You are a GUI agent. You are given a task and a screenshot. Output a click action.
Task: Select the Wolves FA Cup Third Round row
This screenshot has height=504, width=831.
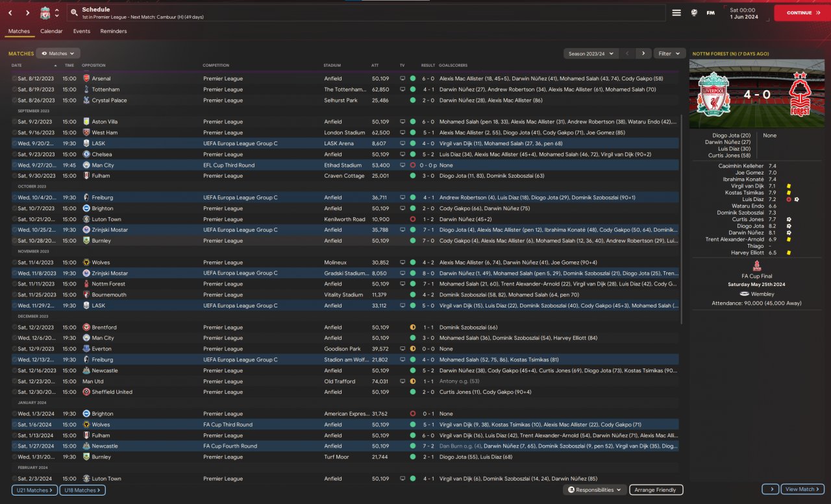point(345,425)
